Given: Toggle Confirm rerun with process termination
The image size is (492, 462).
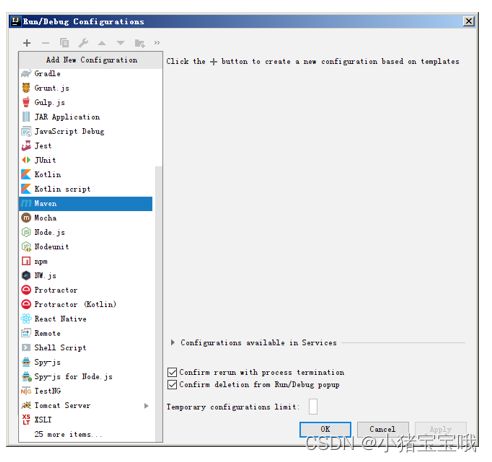Looking at the screenshot, I should point(172,372).
